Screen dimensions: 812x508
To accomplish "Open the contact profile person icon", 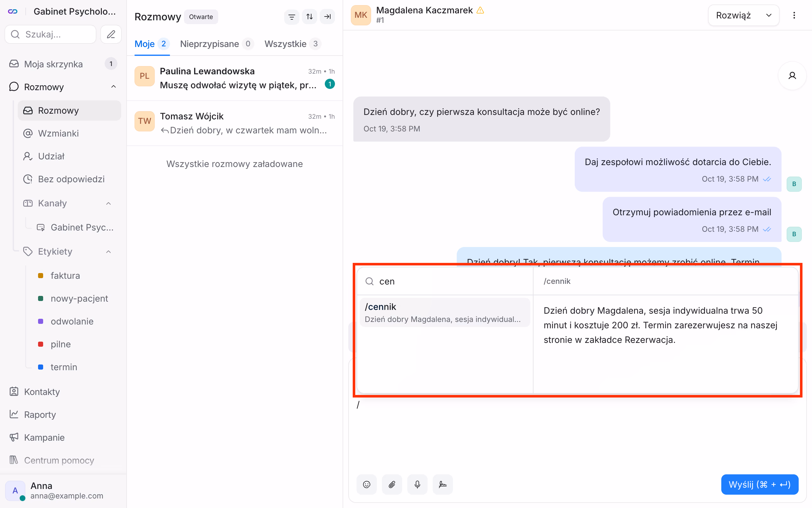I will point(792,76).
